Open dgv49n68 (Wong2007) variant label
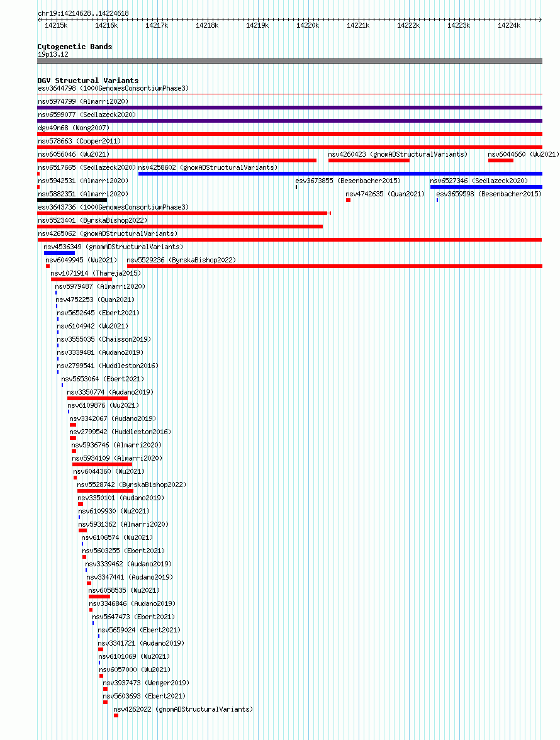The width and height of the screenshot is (560, 740). pos(74,128)
